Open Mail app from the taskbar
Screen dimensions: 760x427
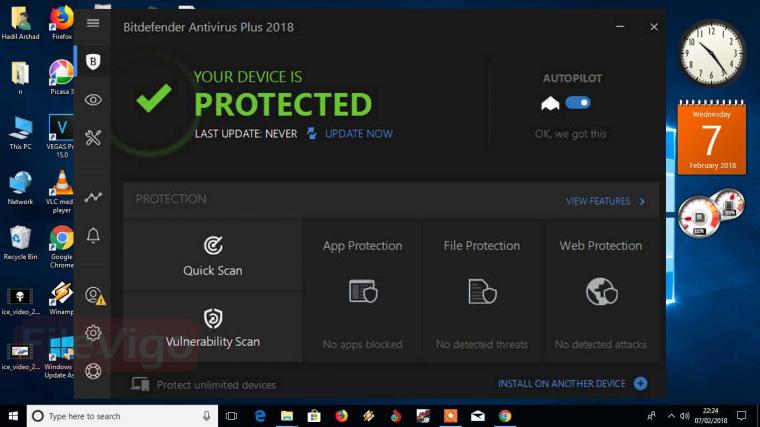tap(477, 416)
